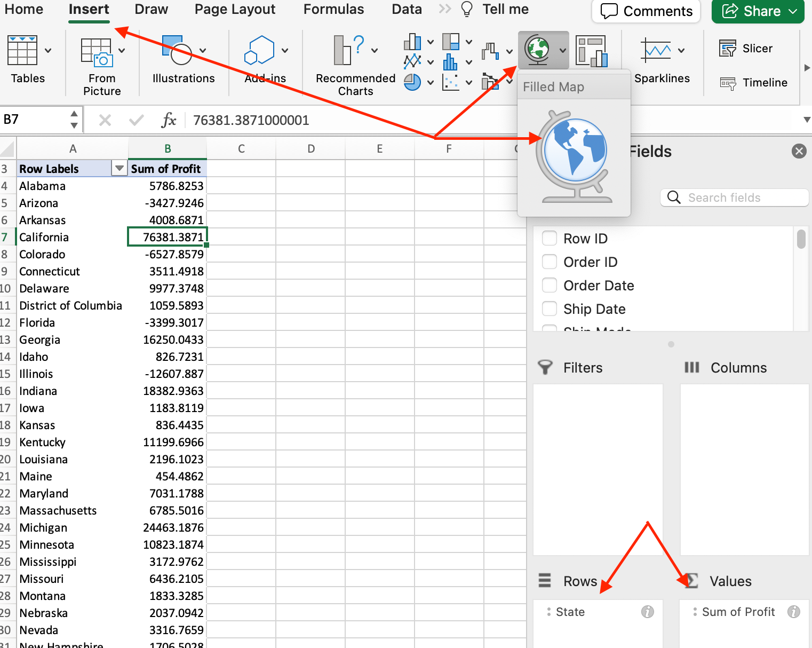Insert a waterfall chart icon
812x648 pixels.
(x=490, y=51)
